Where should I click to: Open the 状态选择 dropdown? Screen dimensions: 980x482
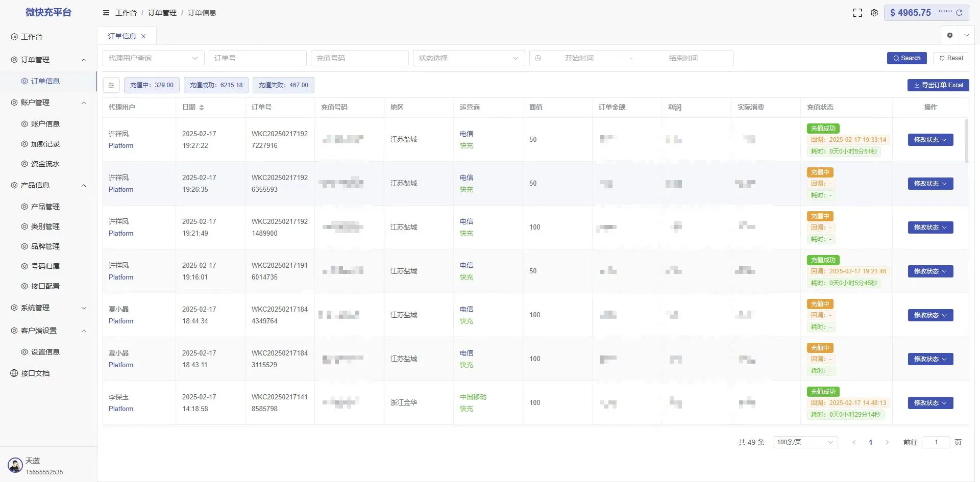(469, 58)
